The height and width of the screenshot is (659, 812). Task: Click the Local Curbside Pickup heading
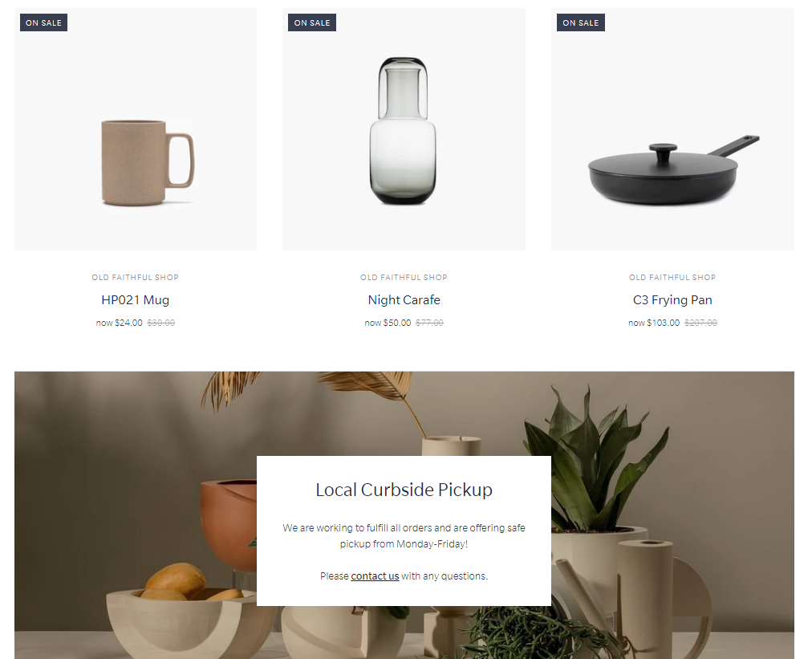(404, 490)
